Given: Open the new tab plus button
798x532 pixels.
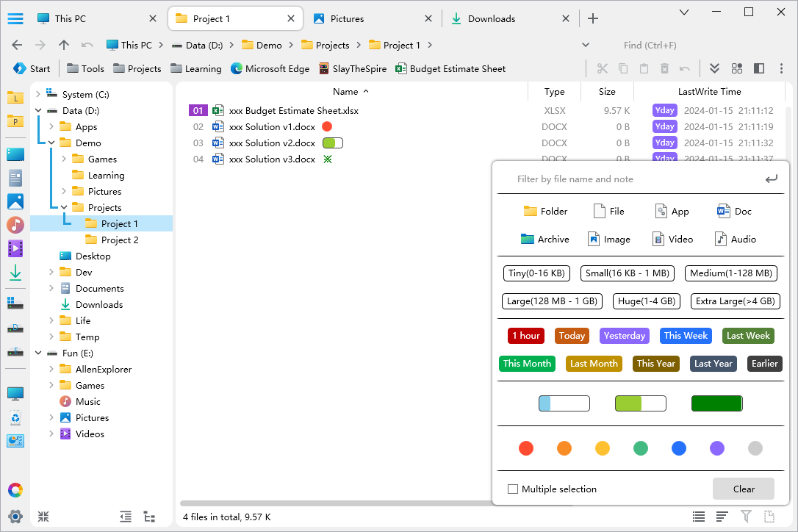Looking at the screenshot, I should [x=593, y=18].
